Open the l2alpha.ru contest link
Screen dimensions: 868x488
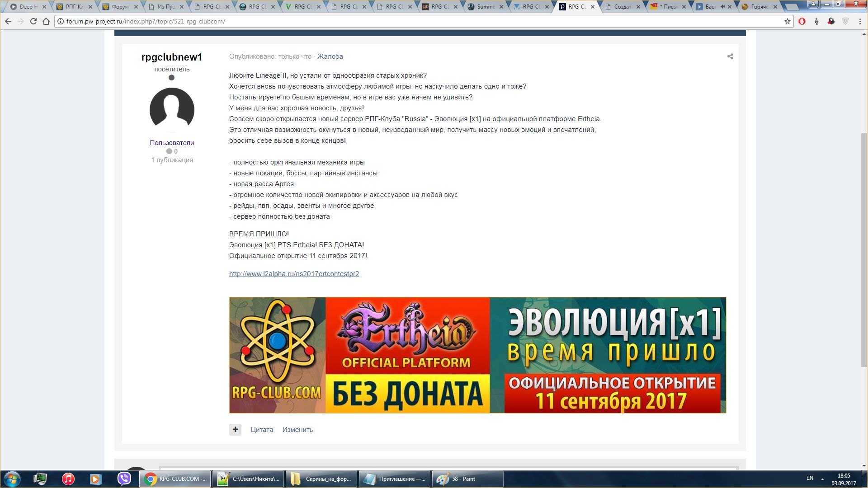pos(294,274)
